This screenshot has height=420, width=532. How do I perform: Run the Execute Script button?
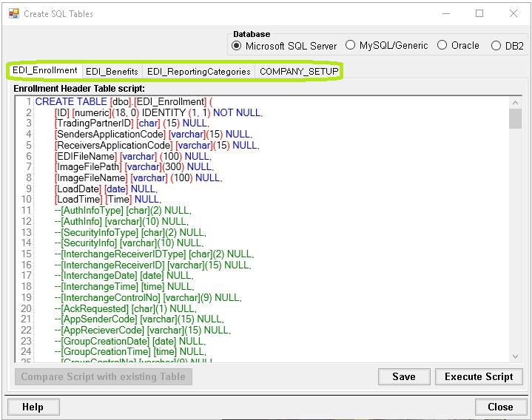pos(479,376)
